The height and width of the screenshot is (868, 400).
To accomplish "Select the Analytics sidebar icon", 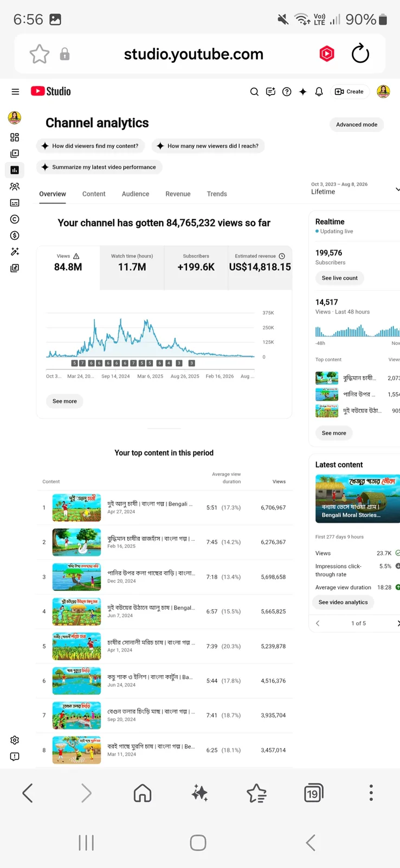I will tap(15, 170).
